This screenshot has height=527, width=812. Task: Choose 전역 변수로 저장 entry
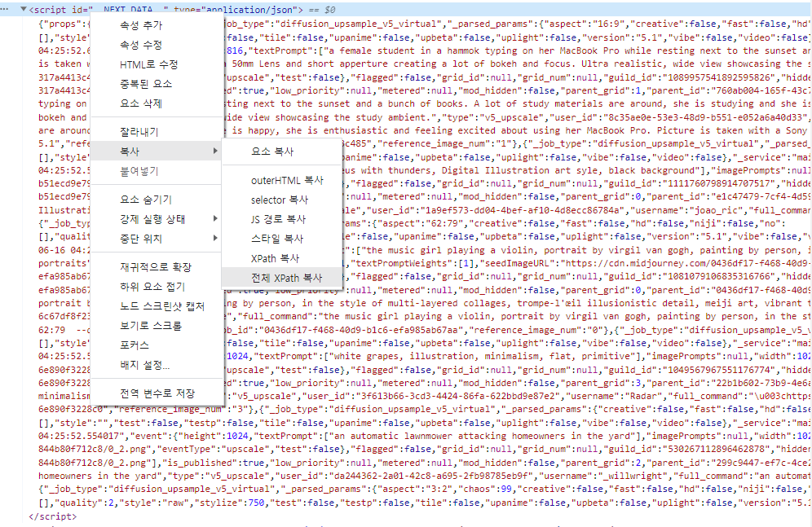tap(157, 393)
